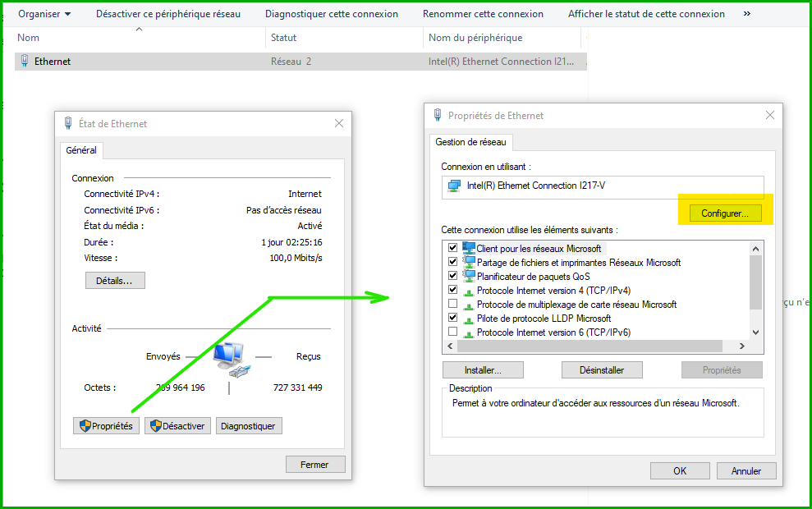The height and width of the screenshot is (509, 812).
Task: Click the Nom column sort arrow
Action: pyautogui.click(x=139, y=30)
